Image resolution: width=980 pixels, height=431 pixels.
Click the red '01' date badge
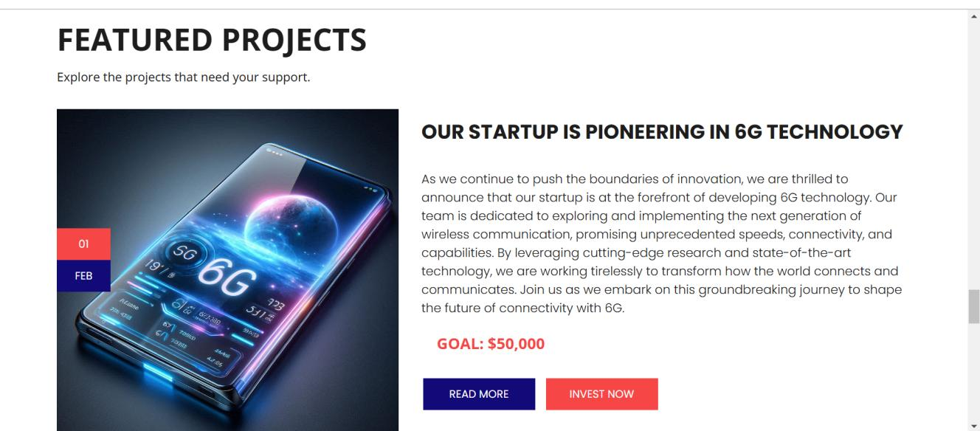coord(83,244)
